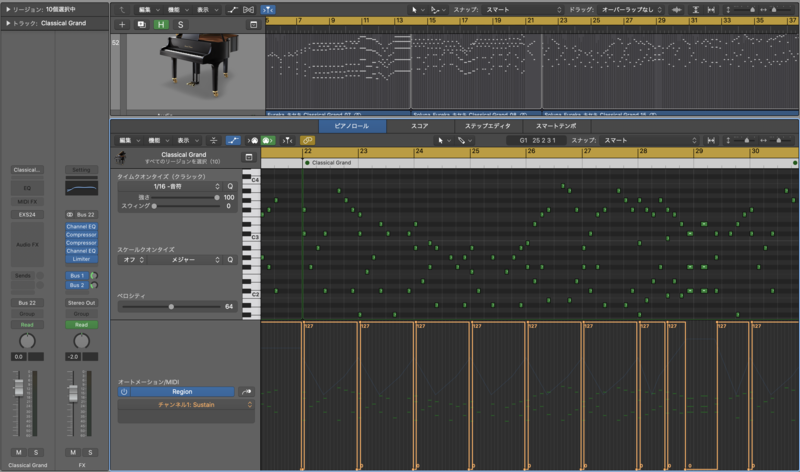The height and width of the screenshot is (472, 800).
Task: Click bar 25 in the piano roll ruler
Action: pyautogui.click(x=475, y=151)
